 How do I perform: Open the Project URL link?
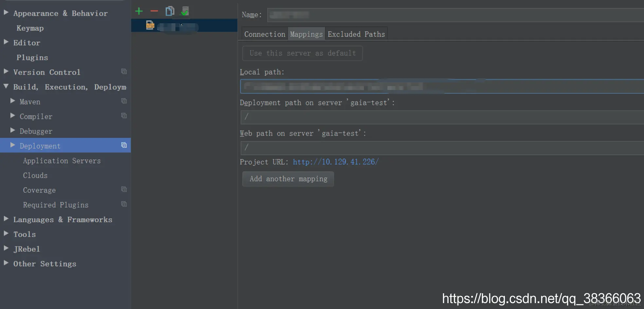tap(336, 162)
